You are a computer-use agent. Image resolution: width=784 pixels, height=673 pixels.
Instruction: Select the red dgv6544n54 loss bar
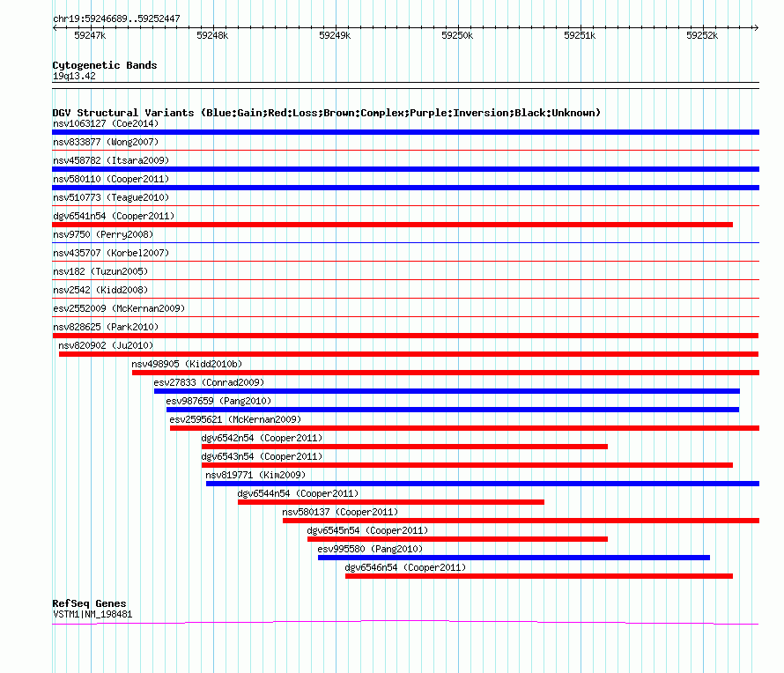pos(391,502)
